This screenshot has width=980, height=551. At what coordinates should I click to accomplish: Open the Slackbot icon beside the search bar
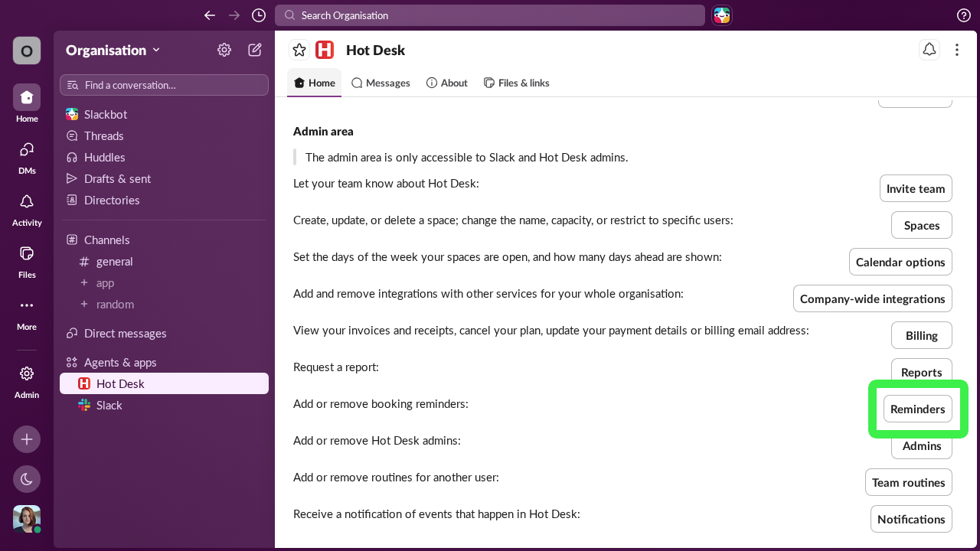coord(722,15)
